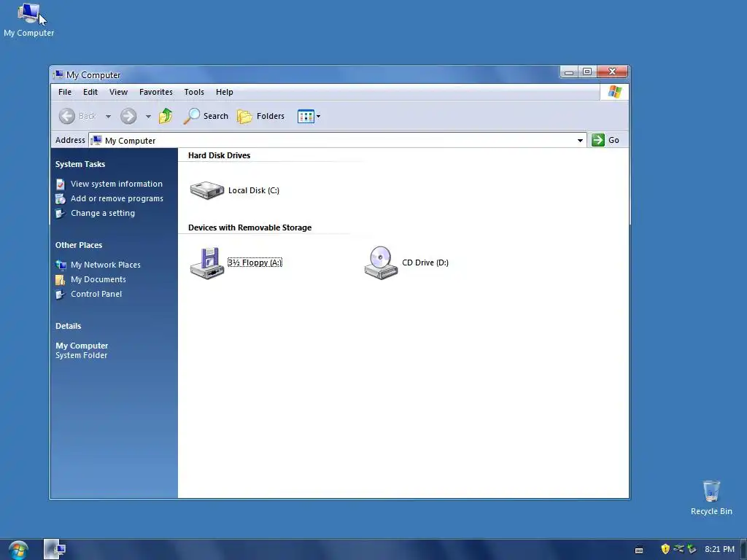The height and width of the screenshot is (560, 747).
Task: Click the security shield tray icon
Action: [665, 549]
